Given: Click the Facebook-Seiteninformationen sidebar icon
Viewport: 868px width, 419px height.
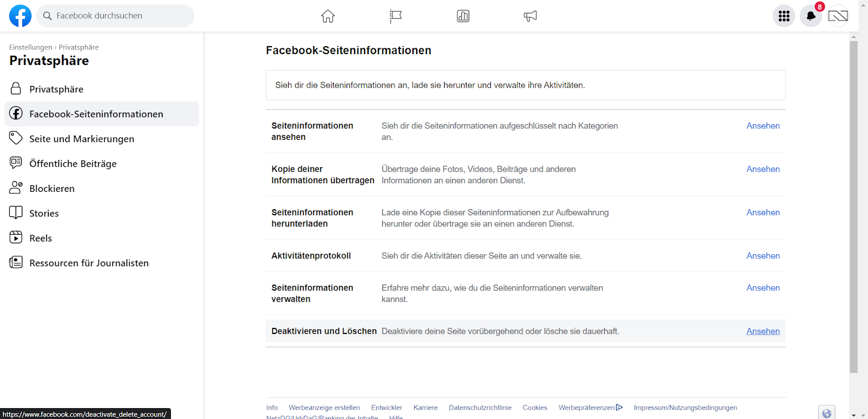Looking at the screenshot, I should [x=16, y=113].
